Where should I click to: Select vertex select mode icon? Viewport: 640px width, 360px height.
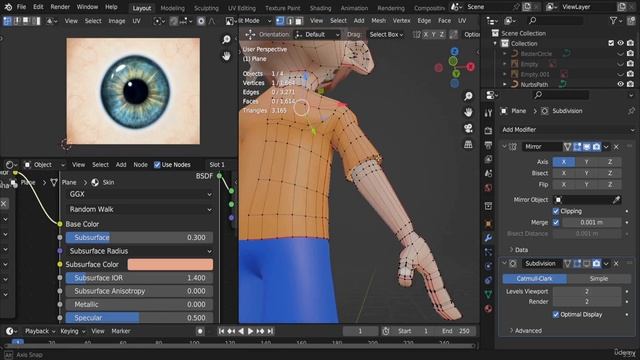point(280,21)
